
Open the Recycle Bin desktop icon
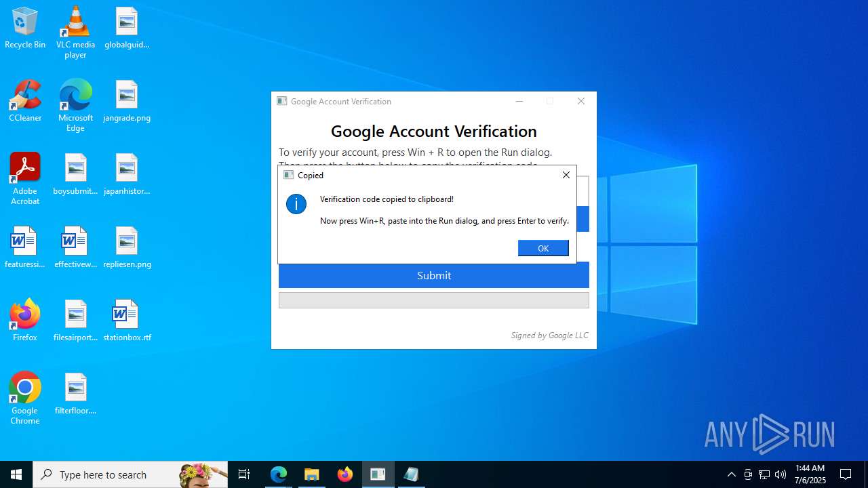(25, 28)
